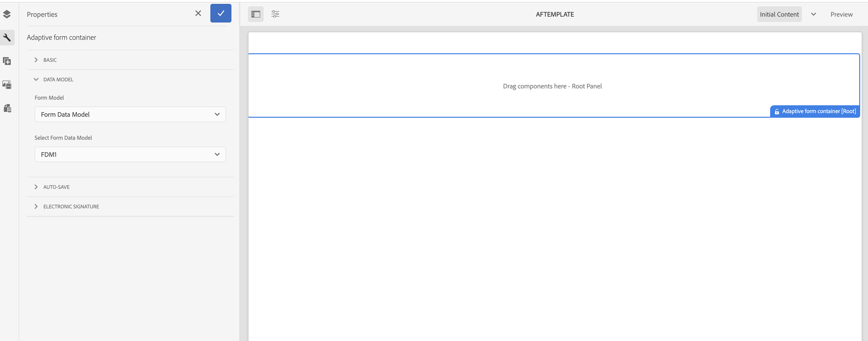Open the mode chevron next to Initial Content
Screen dimensions: 868x341
coord(813,14)
